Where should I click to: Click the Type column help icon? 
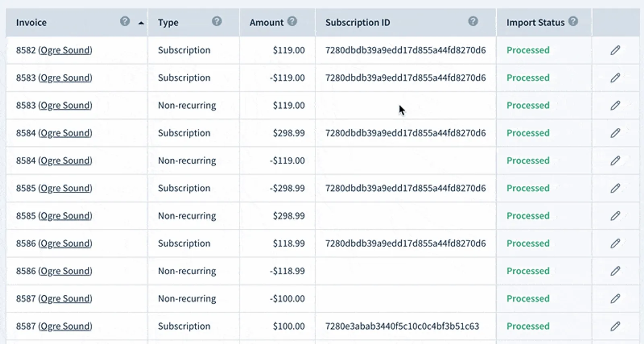(x=217, y=21)
